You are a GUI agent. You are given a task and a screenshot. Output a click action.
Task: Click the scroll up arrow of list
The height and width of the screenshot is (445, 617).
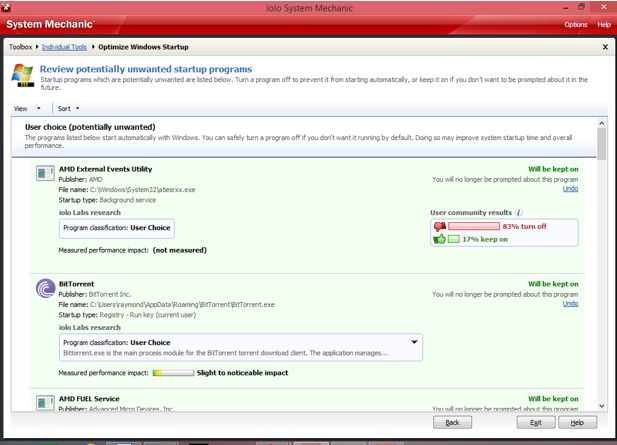tap(602, 123)
